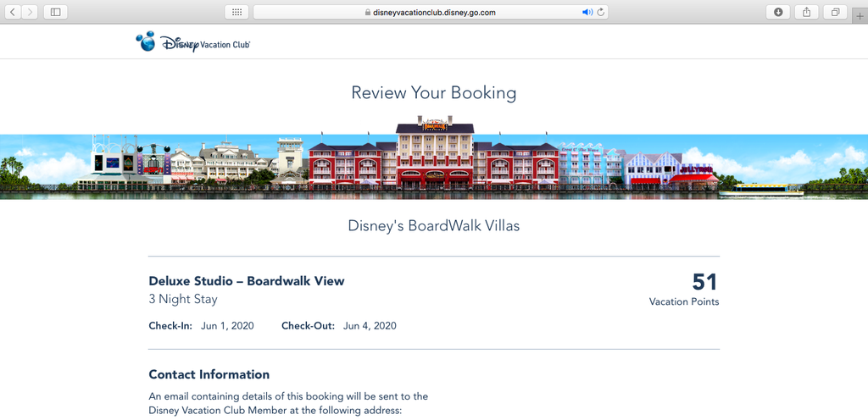Go back with Safari's back arrow
The width and height of the screenshot is (868, 420).
point(13,12)
